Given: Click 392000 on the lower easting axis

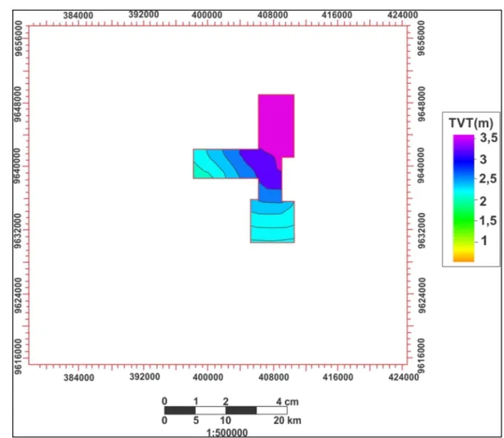Looking at the screenshot, I should [x=145, y=376].
